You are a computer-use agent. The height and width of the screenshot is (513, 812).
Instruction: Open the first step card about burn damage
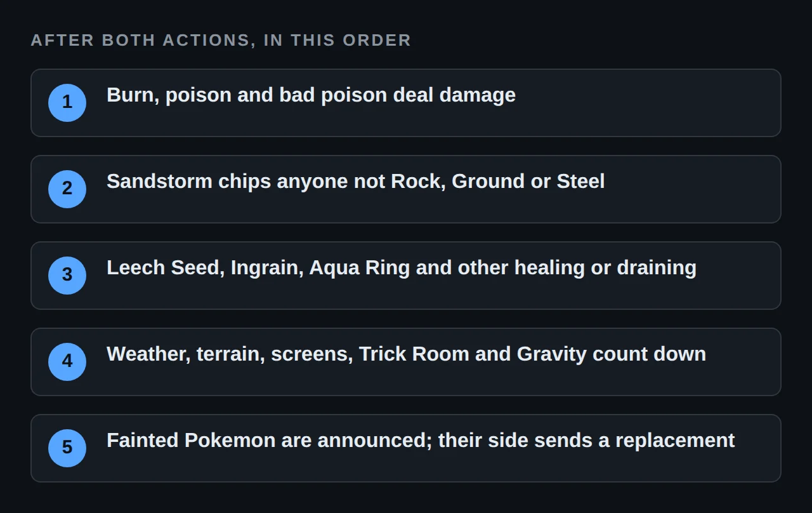click(x=406, y=103)
